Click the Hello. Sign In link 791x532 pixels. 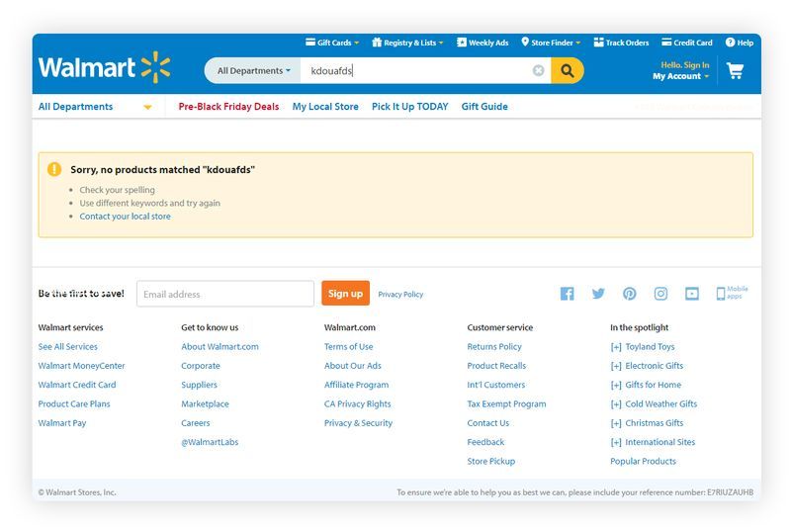tap(685, 65)
